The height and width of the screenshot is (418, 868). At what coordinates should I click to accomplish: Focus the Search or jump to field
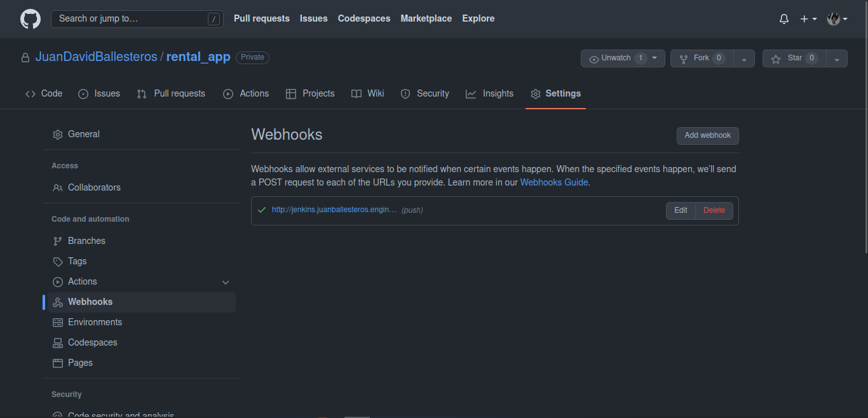[137, 19]
